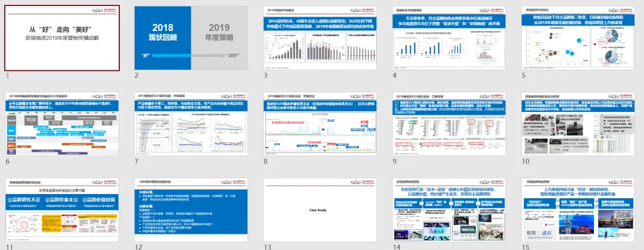Select slide 3 with the 2018 market overview charts
Image resolution: width=644 pixels, height=250 pixels.
point(320,37)
